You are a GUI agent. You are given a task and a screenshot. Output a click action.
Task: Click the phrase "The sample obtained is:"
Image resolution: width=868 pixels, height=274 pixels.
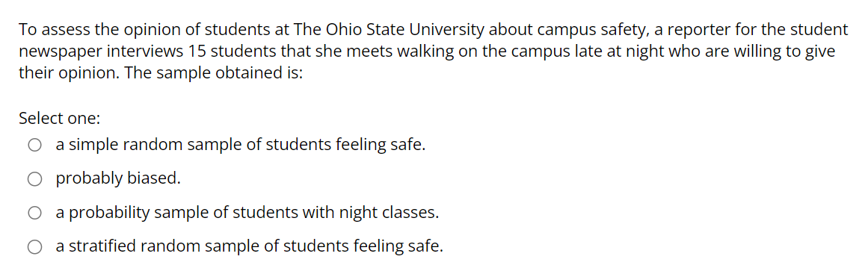214,73
